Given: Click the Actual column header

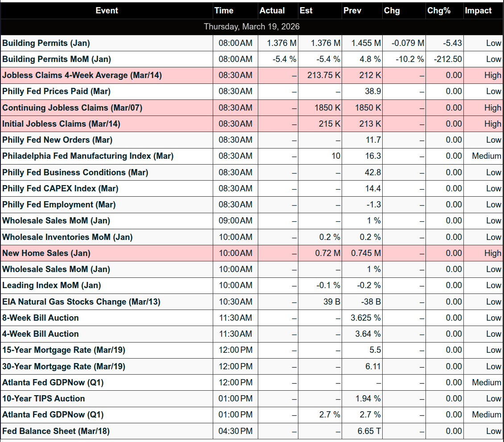Looking at the screenshot, I should 272,11.
